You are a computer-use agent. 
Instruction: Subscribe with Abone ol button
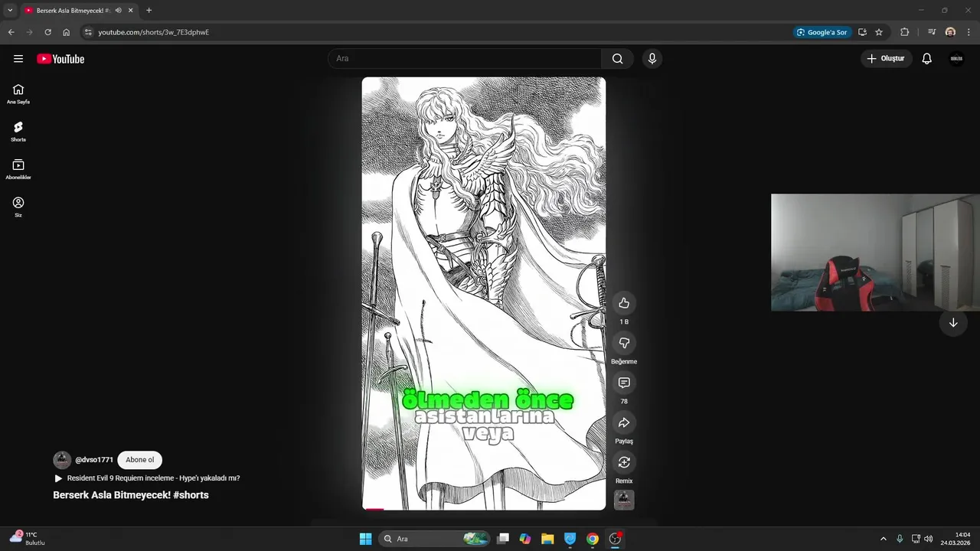[x=140, y=460]
